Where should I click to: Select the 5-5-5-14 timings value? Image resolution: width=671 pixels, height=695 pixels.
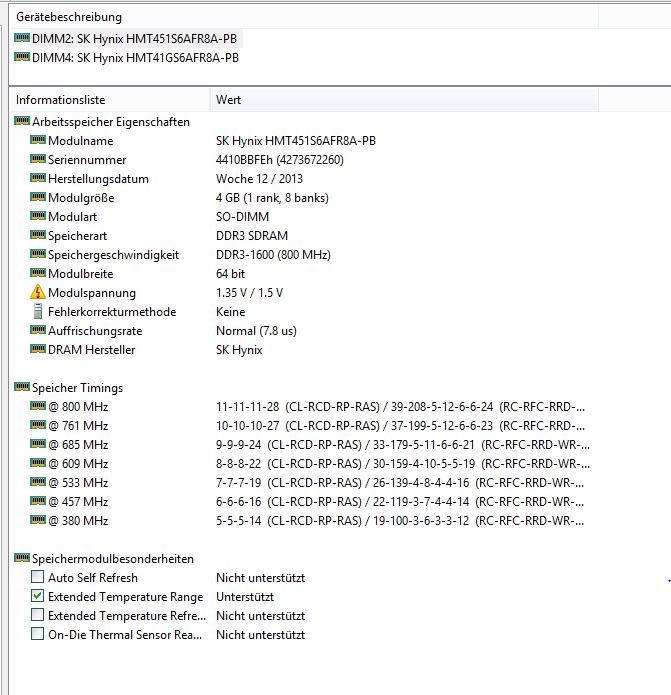click(x=400, y=521)
